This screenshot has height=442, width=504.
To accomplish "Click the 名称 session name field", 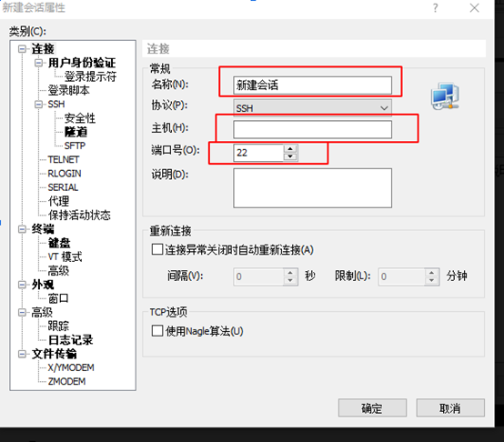I will 312,85.
